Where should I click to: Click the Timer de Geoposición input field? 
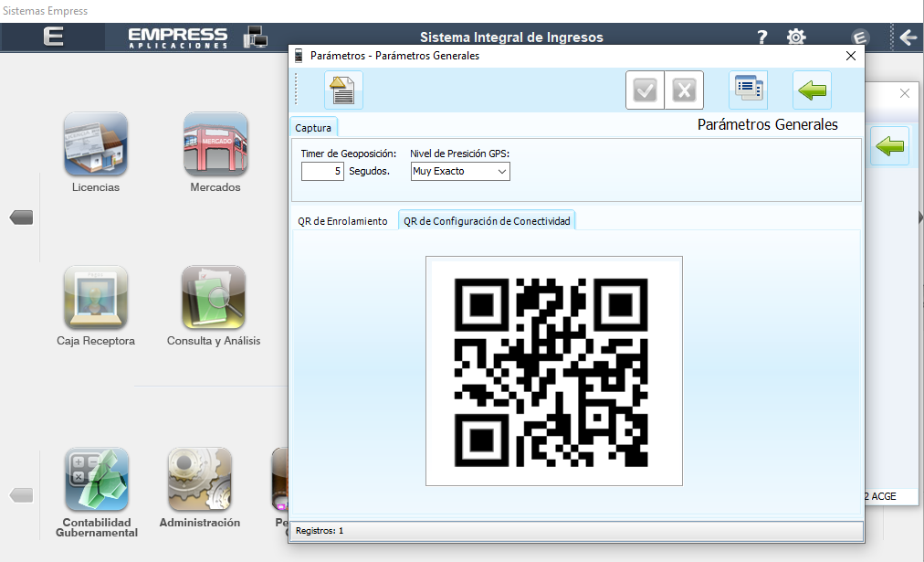point(322,171)
